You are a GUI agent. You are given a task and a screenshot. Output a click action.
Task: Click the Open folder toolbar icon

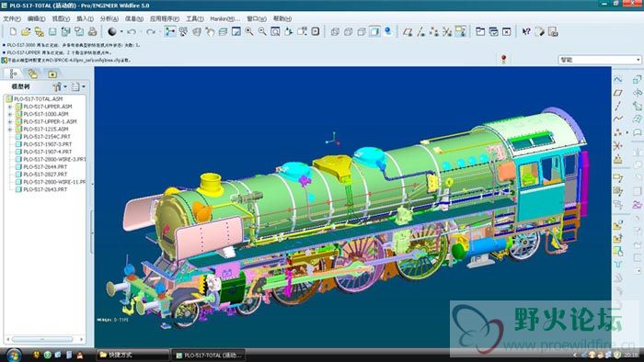pos(26,31)
